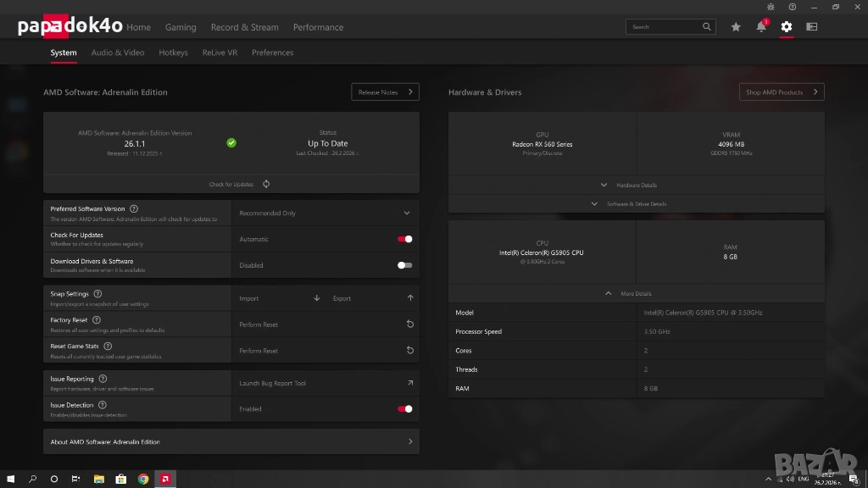Viewport: 868px width, 488px height.
Task: Open the notifications bell icon
Action: coord(761,27)
